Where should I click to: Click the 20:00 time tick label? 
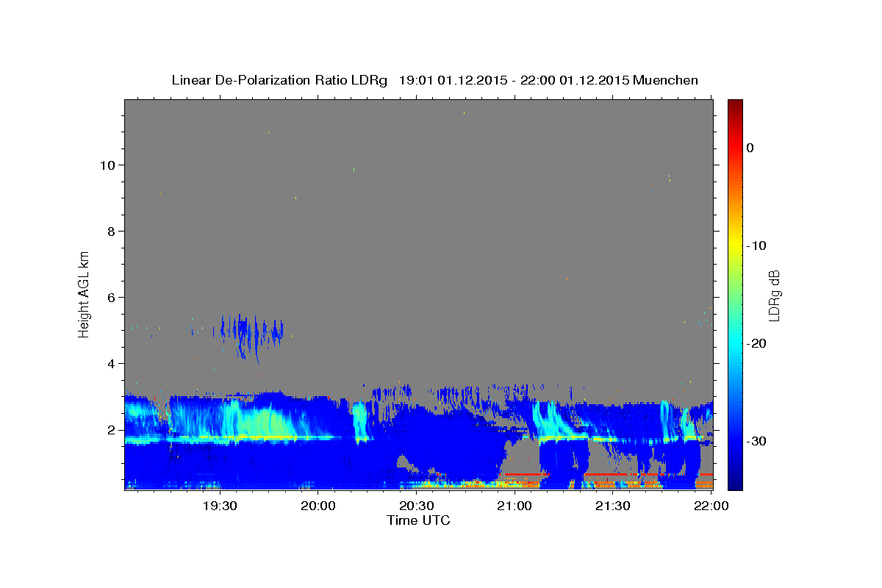click(319, 506)
